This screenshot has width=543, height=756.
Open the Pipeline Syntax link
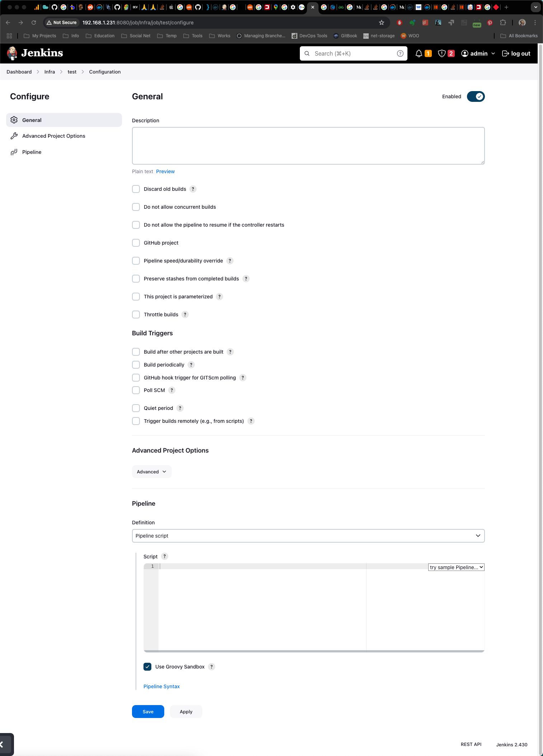(161, 686)
